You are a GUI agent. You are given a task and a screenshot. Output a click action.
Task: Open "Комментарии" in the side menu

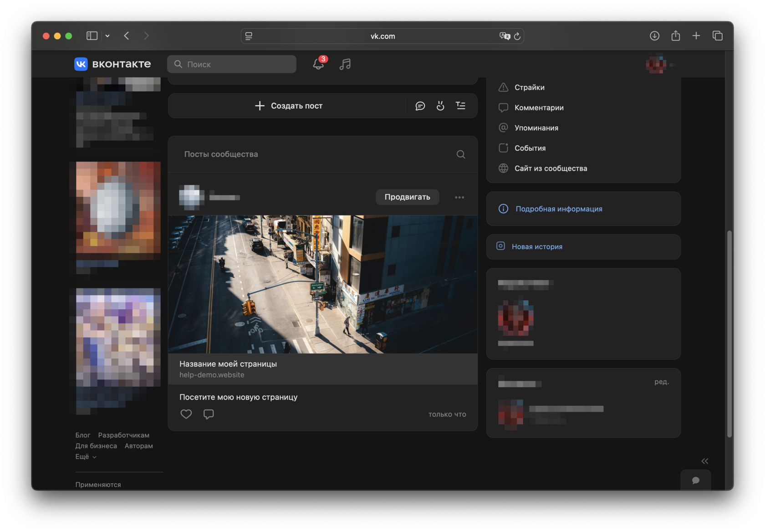coord(539,108)
